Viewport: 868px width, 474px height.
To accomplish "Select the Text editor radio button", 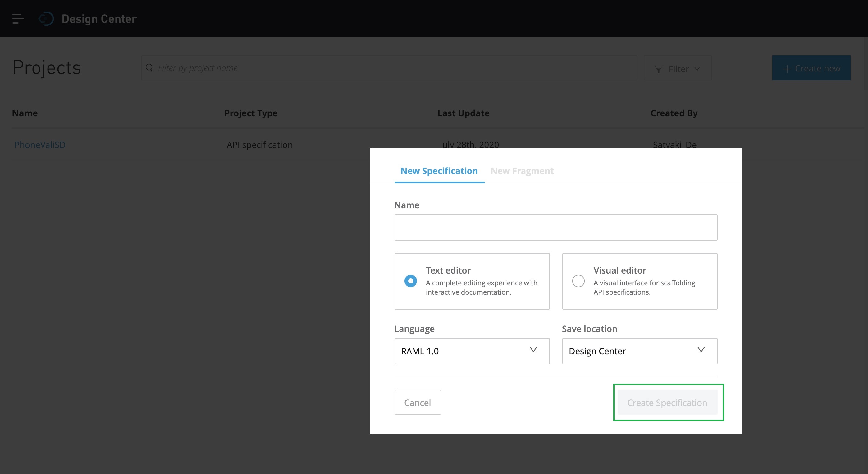I will point(410,281).
